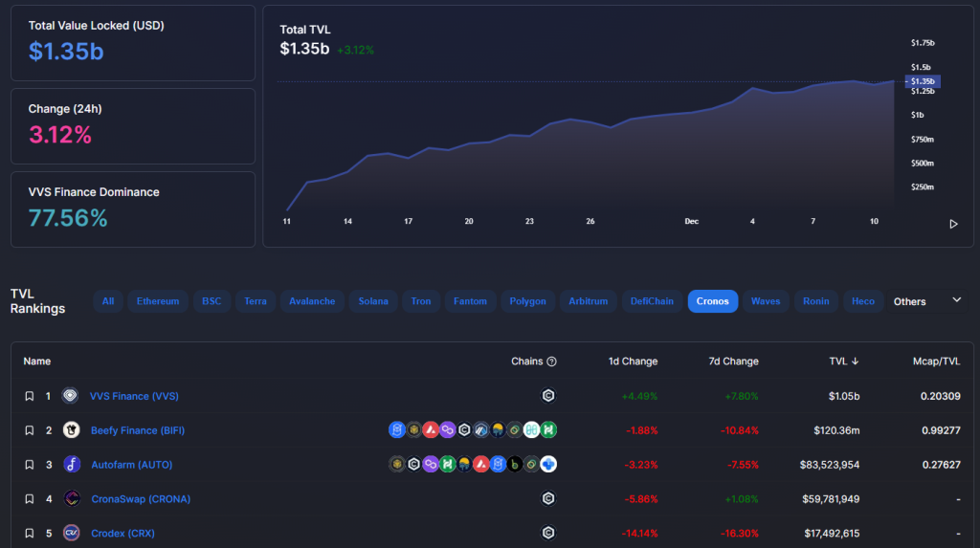Screen dimensions: 980x548
Task: Select the Solana chain filter
Action: point(373,301)
